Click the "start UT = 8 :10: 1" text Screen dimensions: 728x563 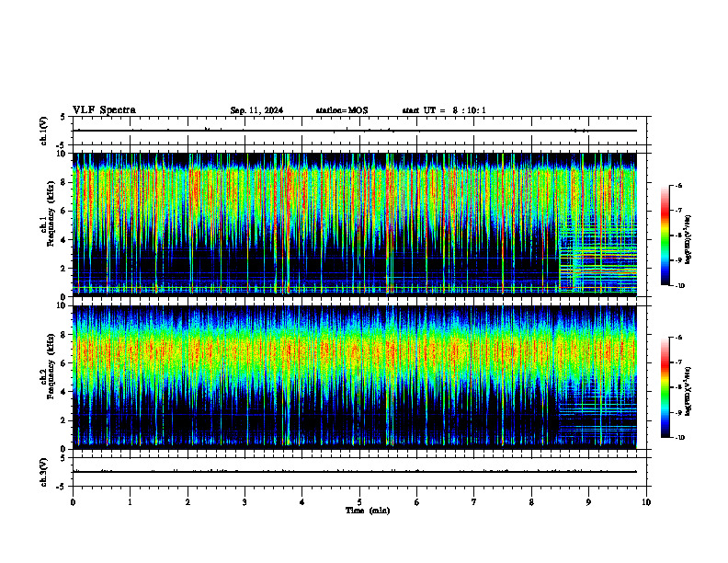[x=444, y=110]
